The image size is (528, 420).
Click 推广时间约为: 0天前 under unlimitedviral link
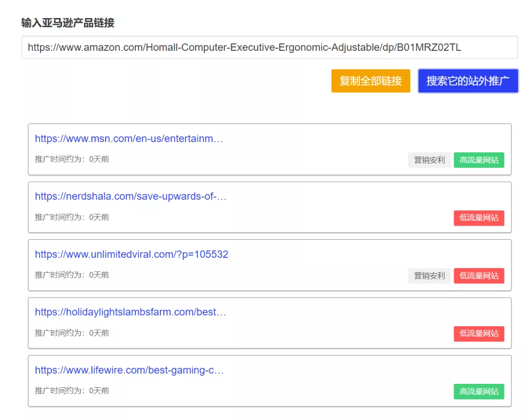[72, 275]
